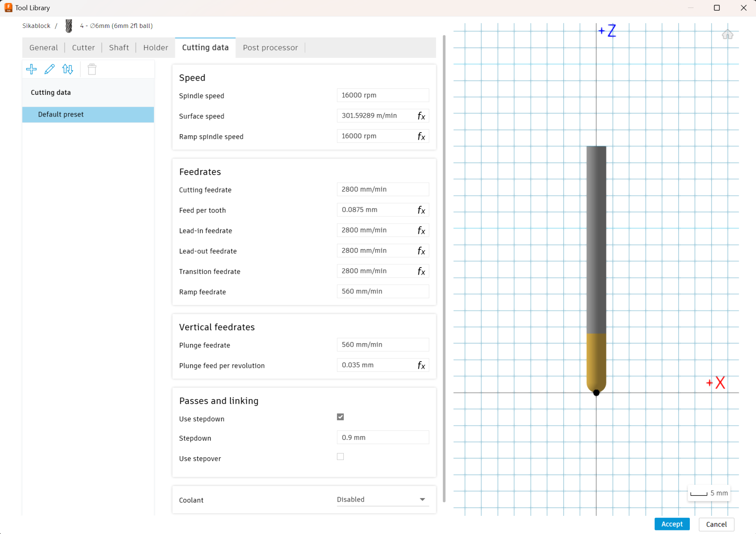Click the home view icon in preview

point(727,35)
